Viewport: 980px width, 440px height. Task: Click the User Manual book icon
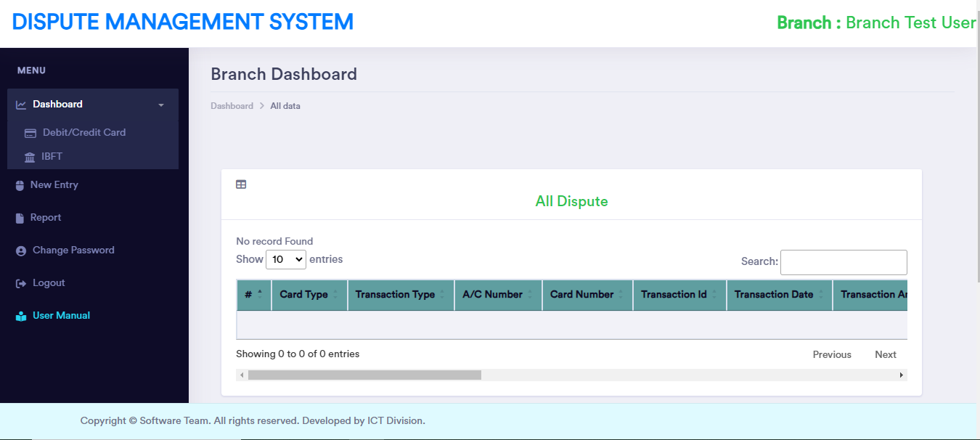click(x=20, y=316)
